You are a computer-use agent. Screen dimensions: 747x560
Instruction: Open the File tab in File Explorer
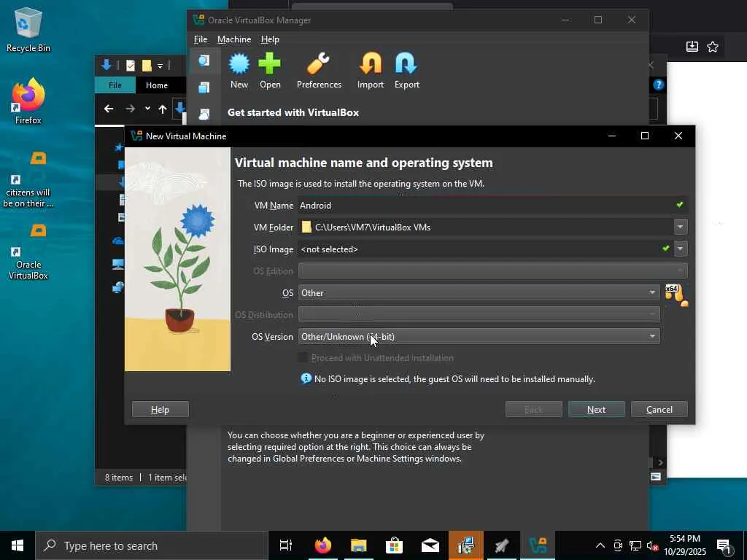[115, 85]
